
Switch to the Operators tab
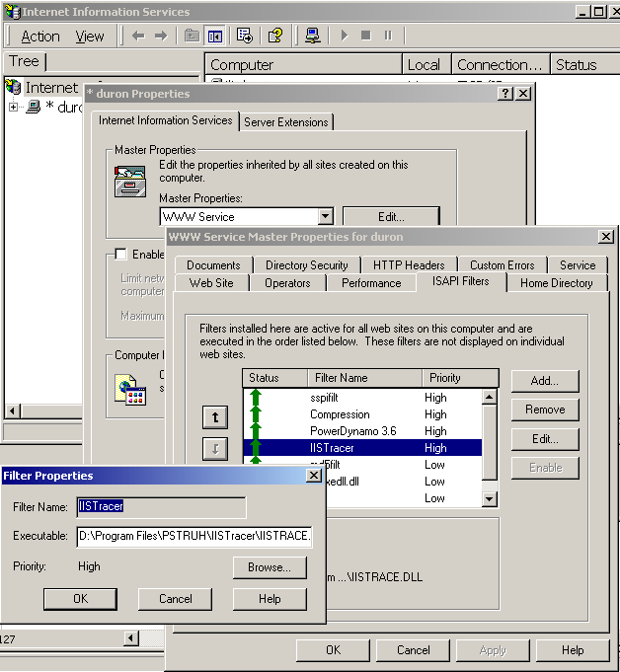tap(287, 283)
